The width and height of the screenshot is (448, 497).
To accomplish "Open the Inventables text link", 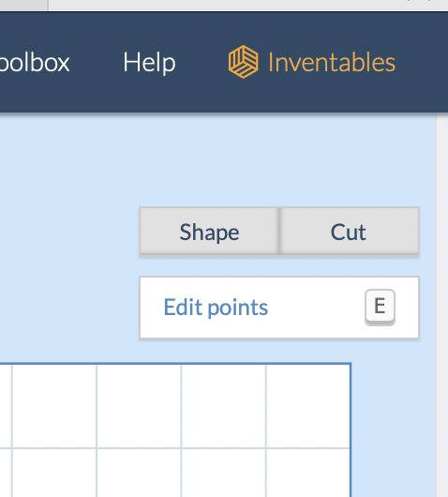I will click(332, 63).
